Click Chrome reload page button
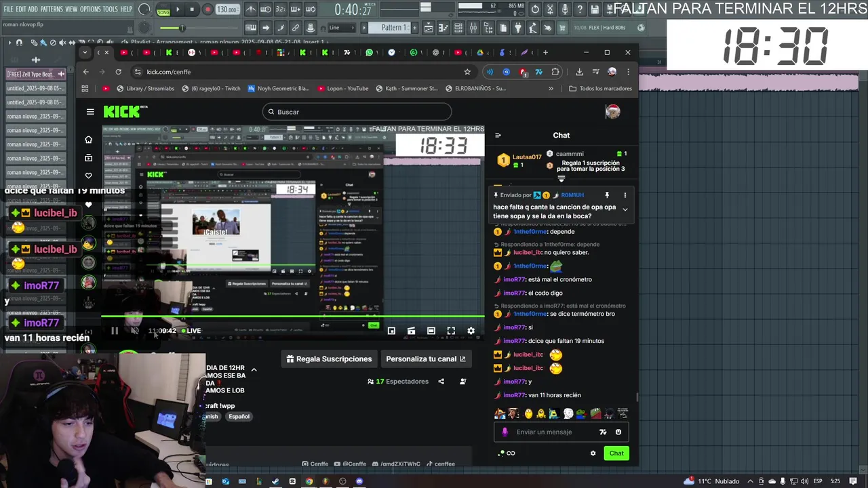The image size is (868, 488). (x=119, y=72)
